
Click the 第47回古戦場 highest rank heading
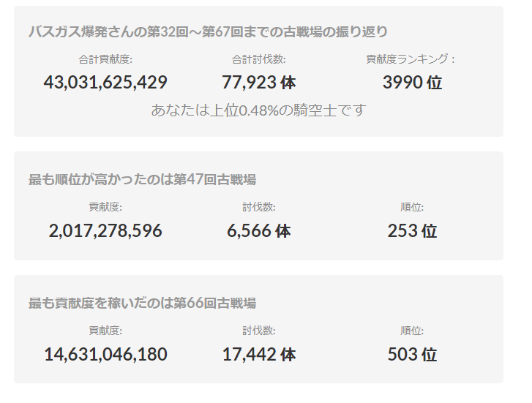coord(142,179)
